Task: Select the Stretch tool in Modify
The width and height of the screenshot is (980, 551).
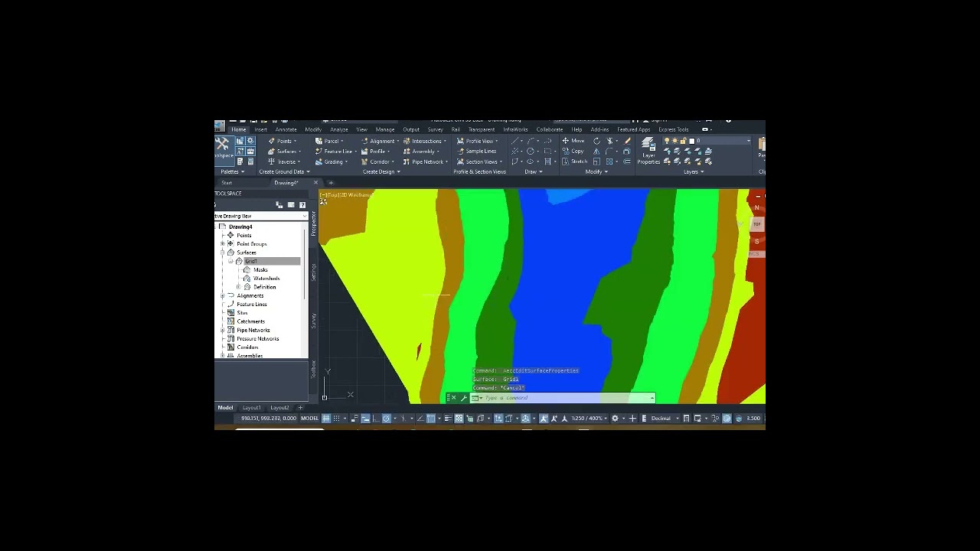Action: pyautogui.click(x=575, y=161)
